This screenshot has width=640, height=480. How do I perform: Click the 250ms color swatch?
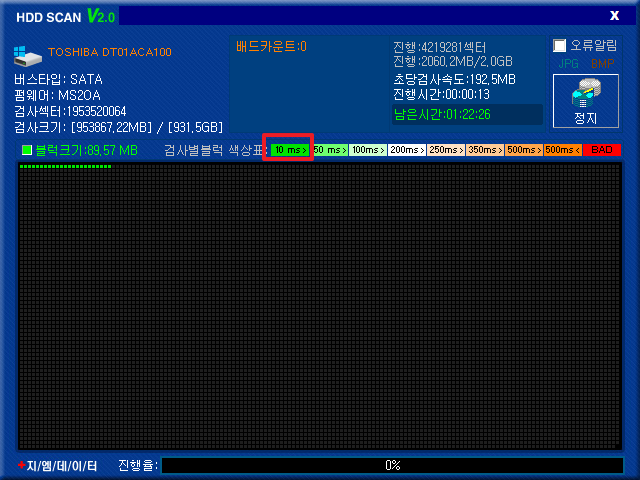(446, 150)
